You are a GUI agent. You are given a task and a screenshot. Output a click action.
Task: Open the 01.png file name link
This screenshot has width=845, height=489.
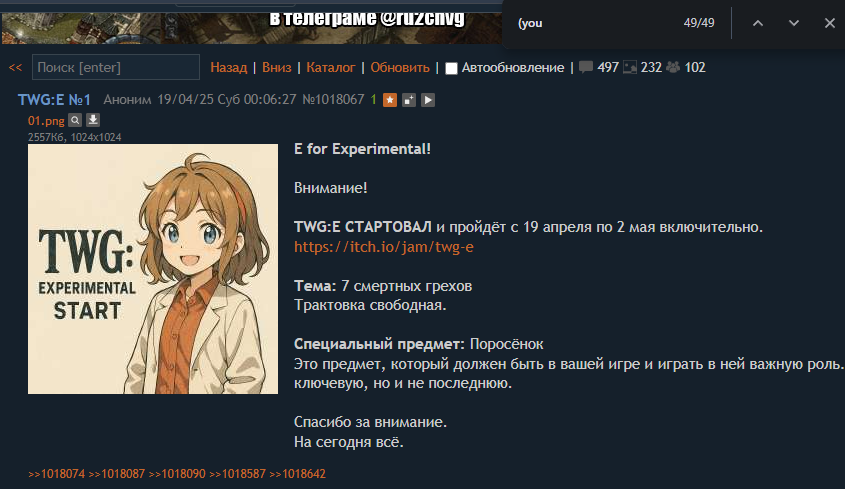click(x=46, y=121)
